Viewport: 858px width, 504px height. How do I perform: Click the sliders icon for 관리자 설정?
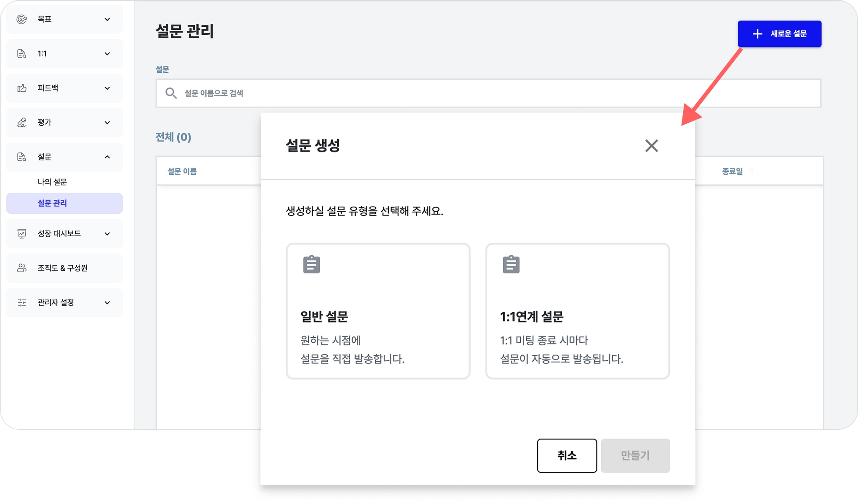click(22, 302)
